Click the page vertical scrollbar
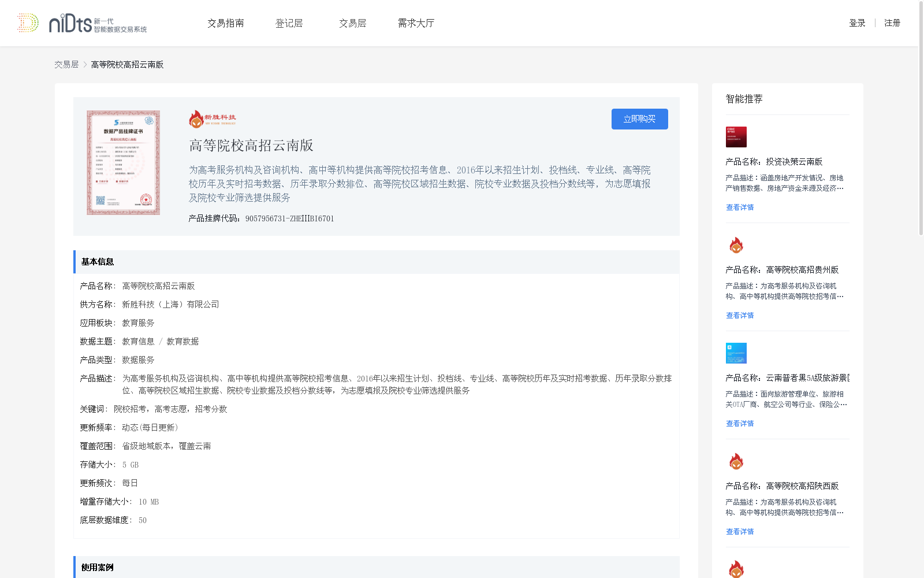Image resolution: width=924 pixels, height=578 pixels. pos(921,118)
